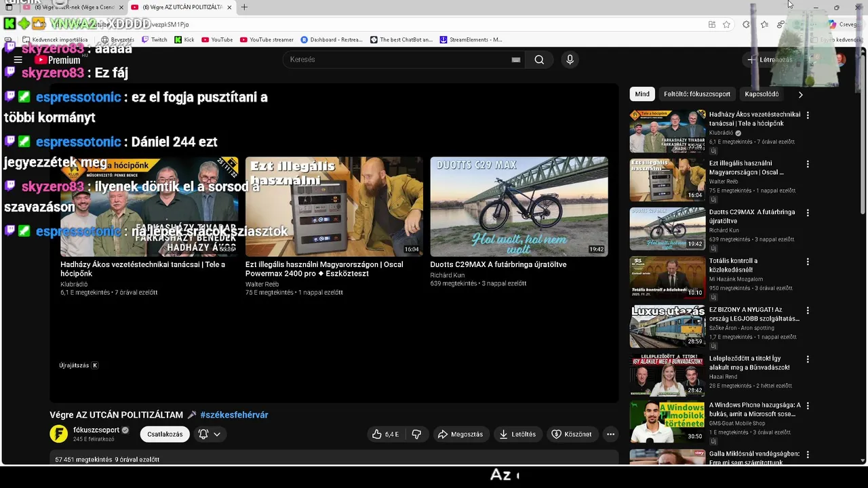
Task: Select the Feltöltő: fókuszcsoport chip
Action: [697, 94]
